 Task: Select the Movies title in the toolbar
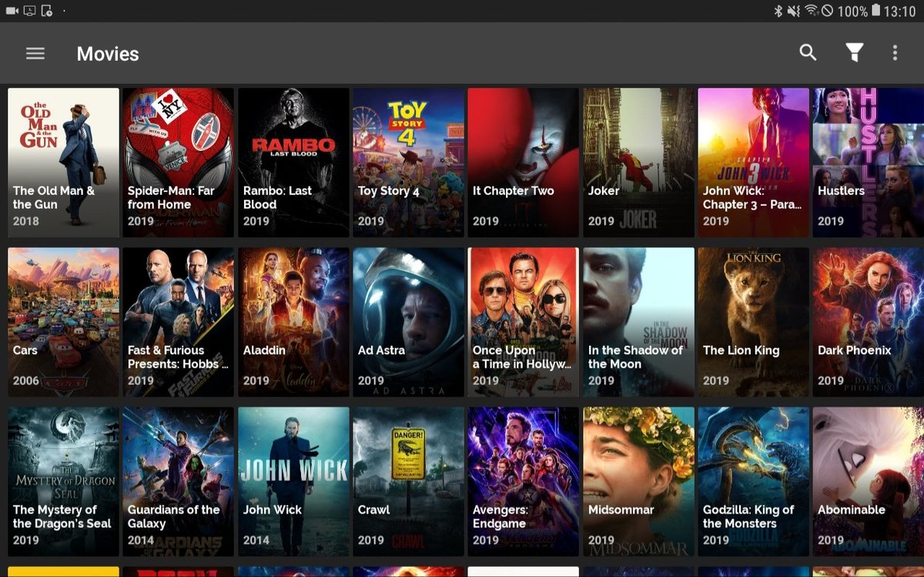107,53
